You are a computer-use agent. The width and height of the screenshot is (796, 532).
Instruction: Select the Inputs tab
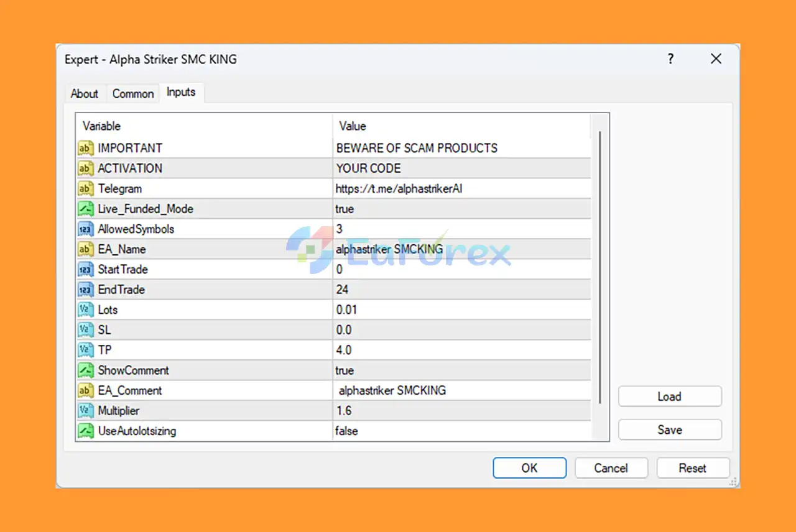[x=181, y=92]
